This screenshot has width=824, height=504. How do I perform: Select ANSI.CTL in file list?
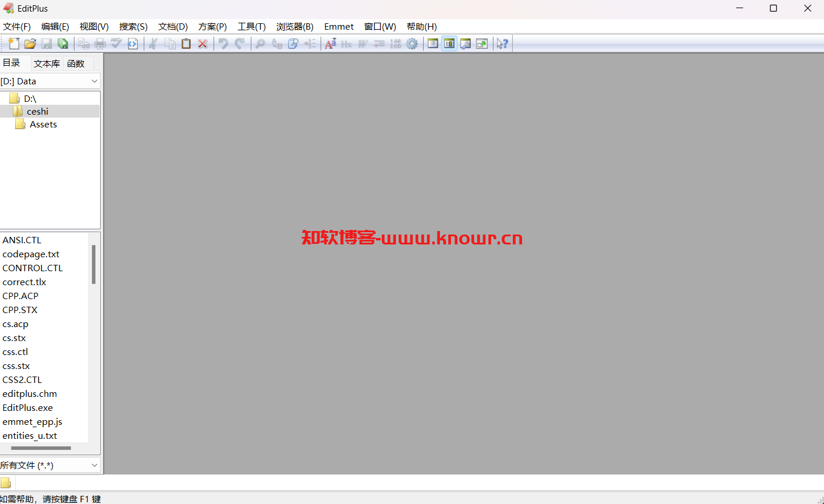pos(22,240)
